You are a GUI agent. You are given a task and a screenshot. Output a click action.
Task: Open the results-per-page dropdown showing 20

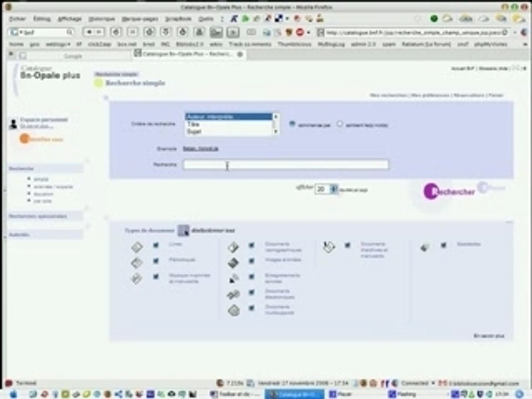pos(326,189)
